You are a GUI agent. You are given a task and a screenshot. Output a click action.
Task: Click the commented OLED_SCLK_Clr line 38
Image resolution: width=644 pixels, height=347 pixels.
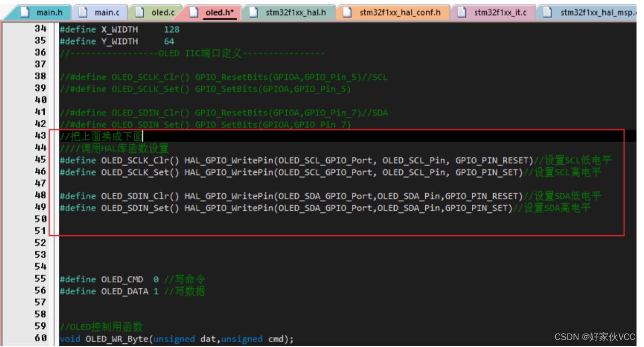[224, 77]
